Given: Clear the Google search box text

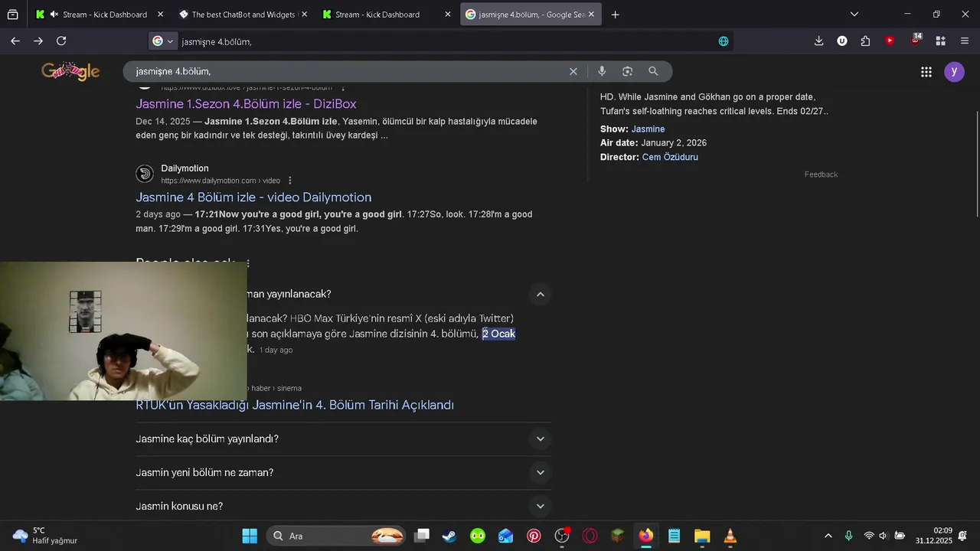Looking at the screenshot, I should pyautogui.click(x=573, y=71).
